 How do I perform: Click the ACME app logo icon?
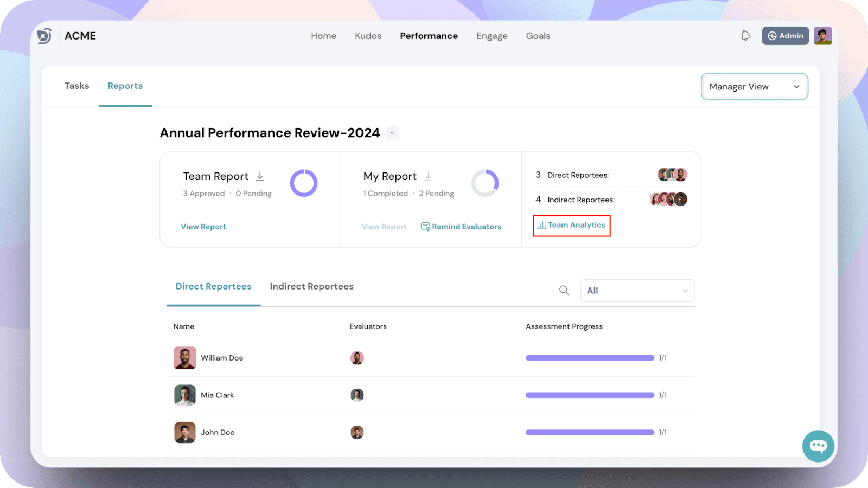(44, 36)
